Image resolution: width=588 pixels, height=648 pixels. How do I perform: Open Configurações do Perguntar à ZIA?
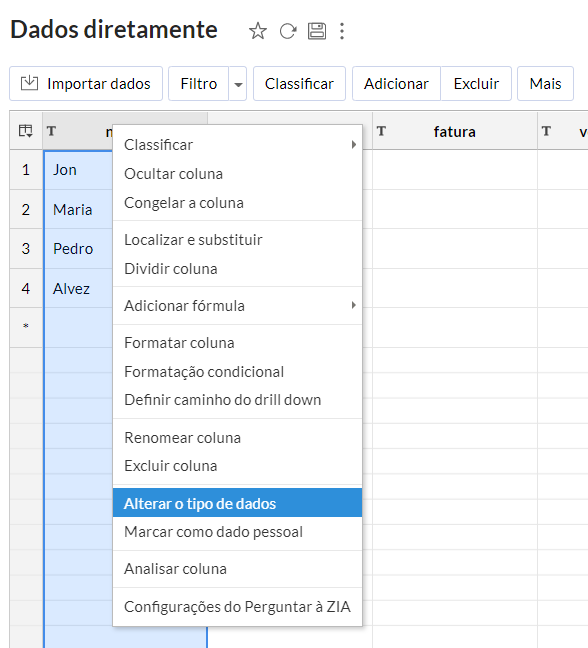tap(237, 607)
